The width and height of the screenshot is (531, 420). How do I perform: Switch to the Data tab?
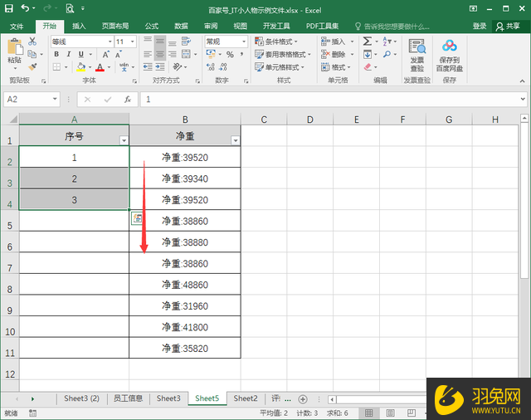tap(181, 26)
